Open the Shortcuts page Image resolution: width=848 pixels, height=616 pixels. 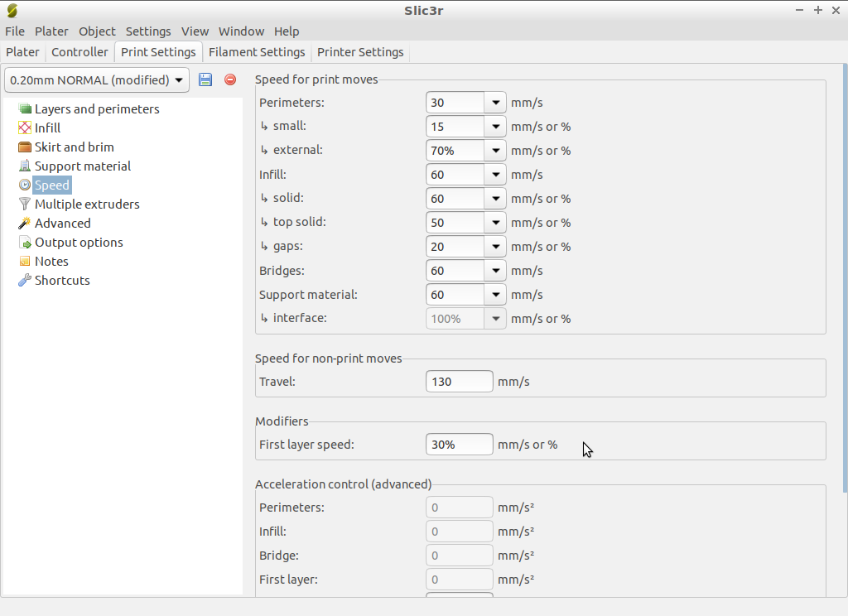pos(62,280)
